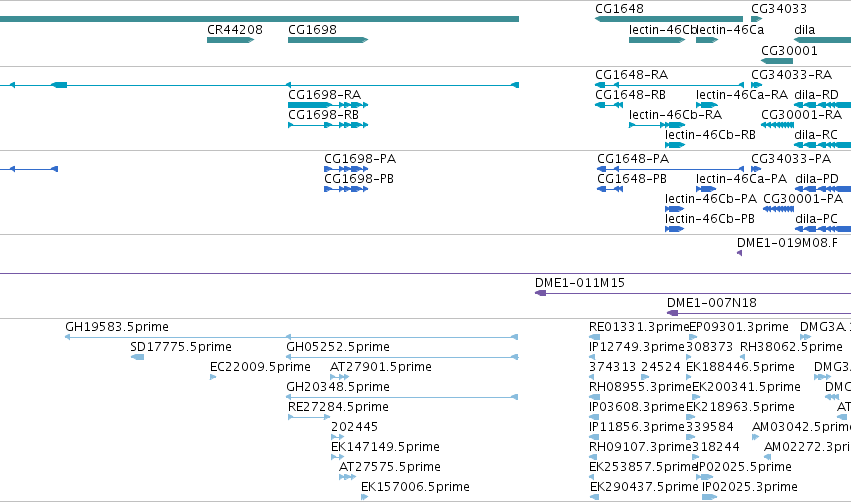
Task: Click the CG30001-RA transcript glyph
Action: pos(777,125)
